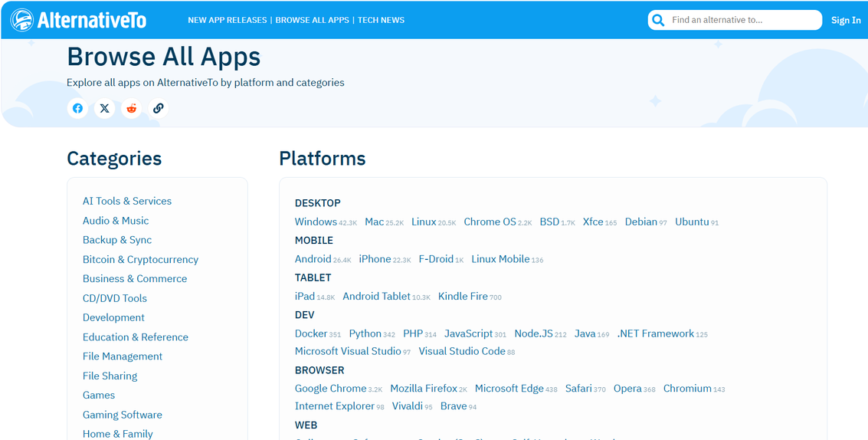Viewport: 868px width, 440px height.
Task: Browse Google Chrome extensions
Action: coord(330,389)
